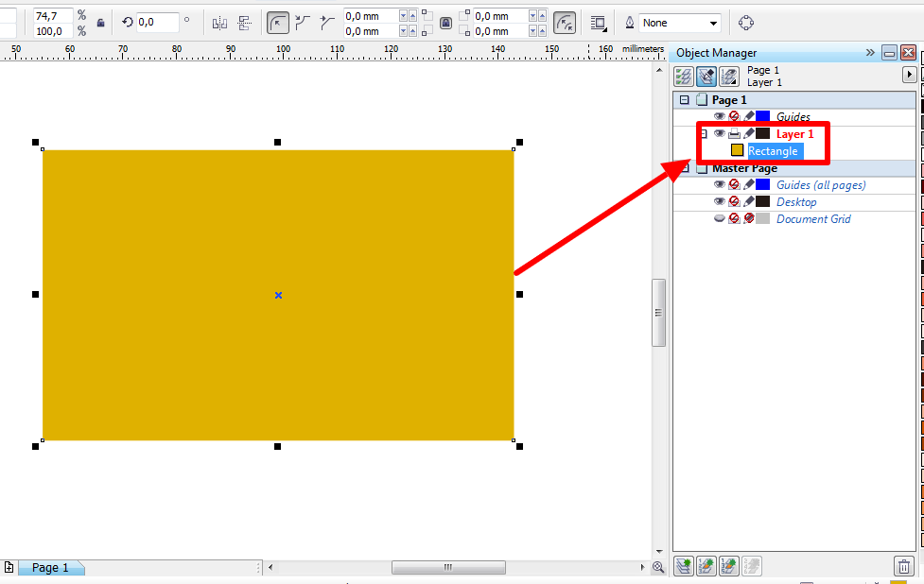Click the New Master Layer (all pages) button

pos(706,566)
